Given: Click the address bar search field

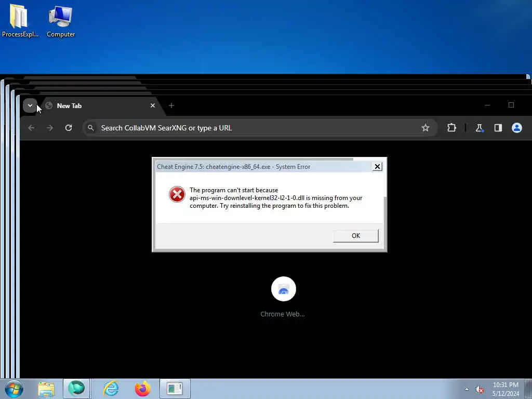Looking at the screenshot, I should pos(260,128).
